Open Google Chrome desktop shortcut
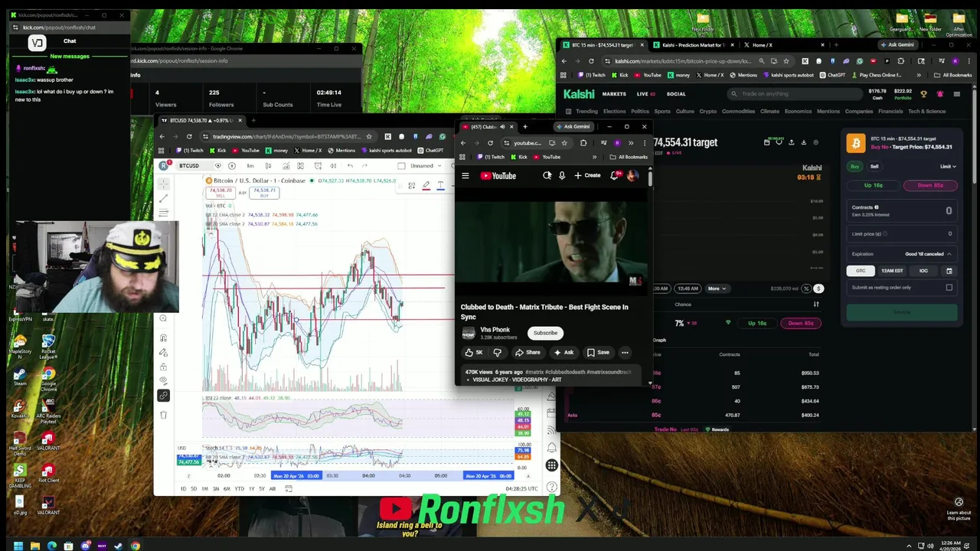This screenshot has width=980, height=551. 48,379
